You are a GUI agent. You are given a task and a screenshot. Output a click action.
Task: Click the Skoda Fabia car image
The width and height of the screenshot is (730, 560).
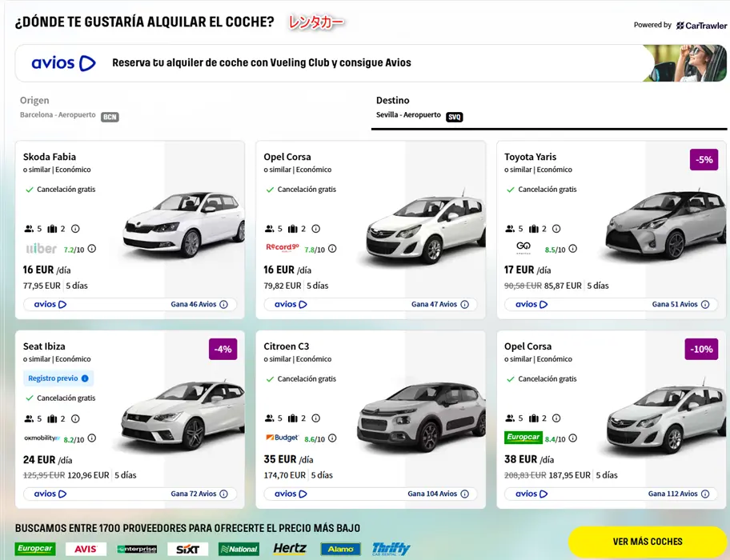(x=184, y=225)
